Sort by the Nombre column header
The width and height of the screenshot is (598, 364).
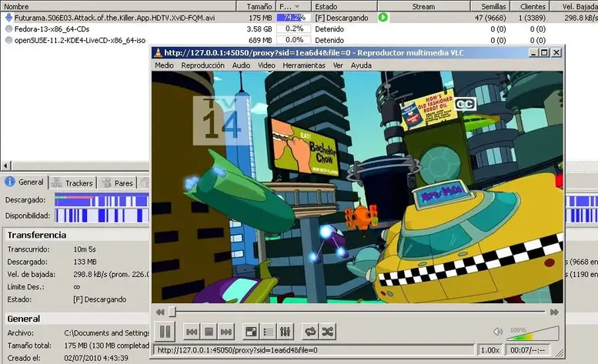(119, 6)
